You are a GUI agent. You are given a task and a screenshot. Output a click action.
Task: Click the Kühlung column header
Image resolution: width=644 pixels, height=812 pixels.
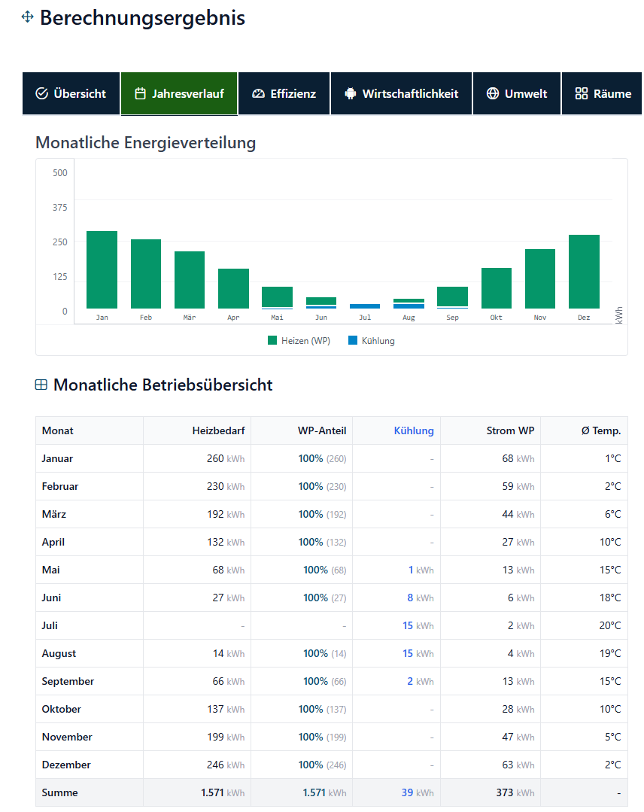tap(413, 431)
